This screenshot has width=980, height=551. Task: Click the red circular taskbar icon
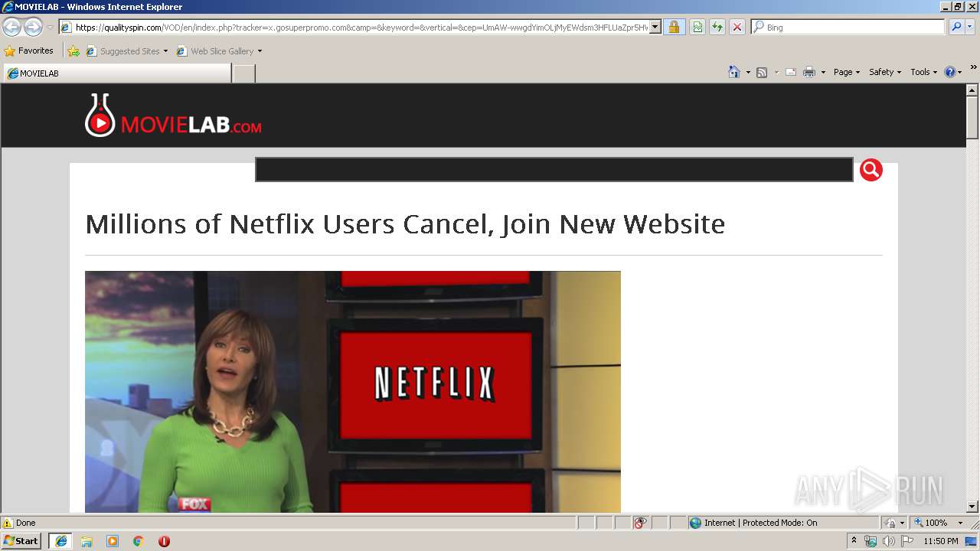point(164,541)
